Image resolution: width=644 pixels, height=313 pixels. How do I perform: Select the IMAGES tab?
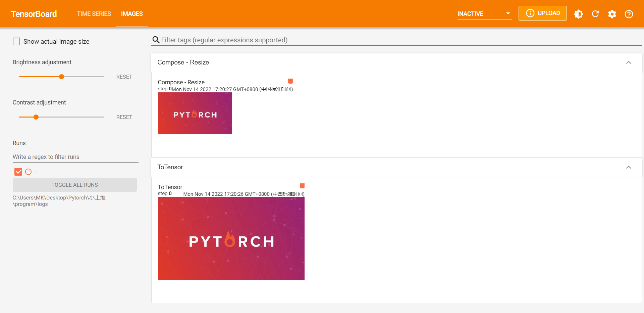pos(132,14)
